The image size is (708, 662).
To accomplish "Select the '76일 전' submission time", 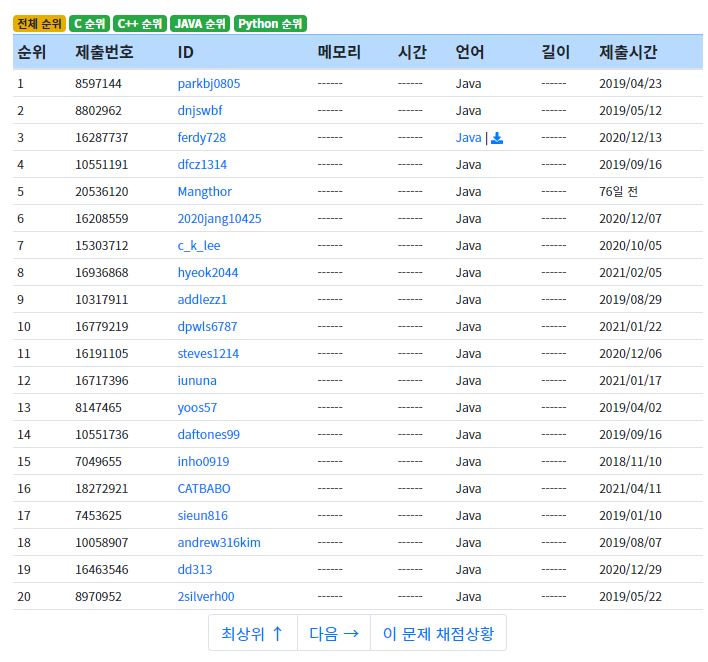I will [x=619, y=192].
